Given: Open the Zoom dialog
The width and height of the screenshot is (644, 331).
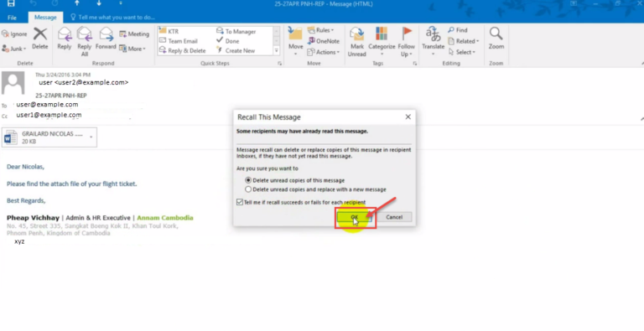Looking at the screenshot, I should click(x=496, y=39).
